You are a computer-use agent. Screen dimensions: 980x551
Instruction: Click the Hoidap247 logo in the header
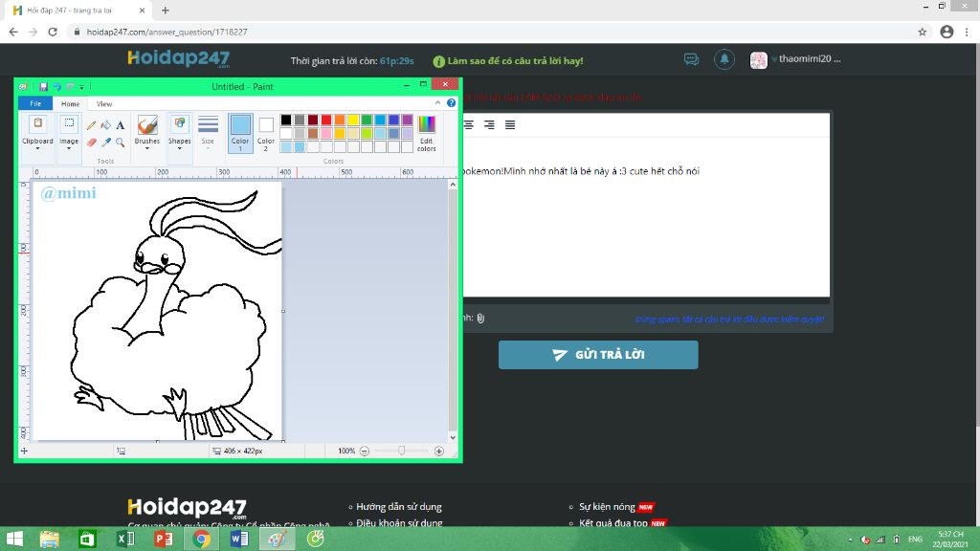click(179, 58)
